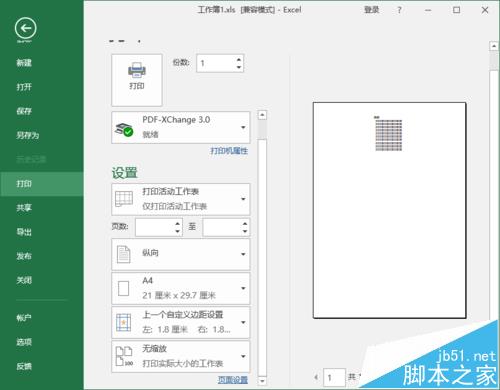The width and height of the screenshot is (500, 390).
Task: Open 帐户 in the sidebar
Action: pyautogui.click(x=24, y=318)
